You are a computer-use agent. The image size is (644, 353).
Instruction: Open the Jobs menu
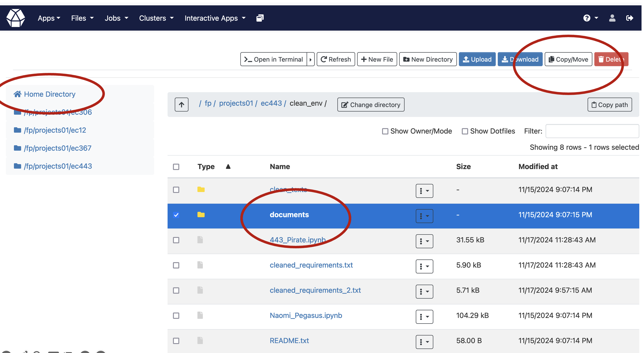117,18
